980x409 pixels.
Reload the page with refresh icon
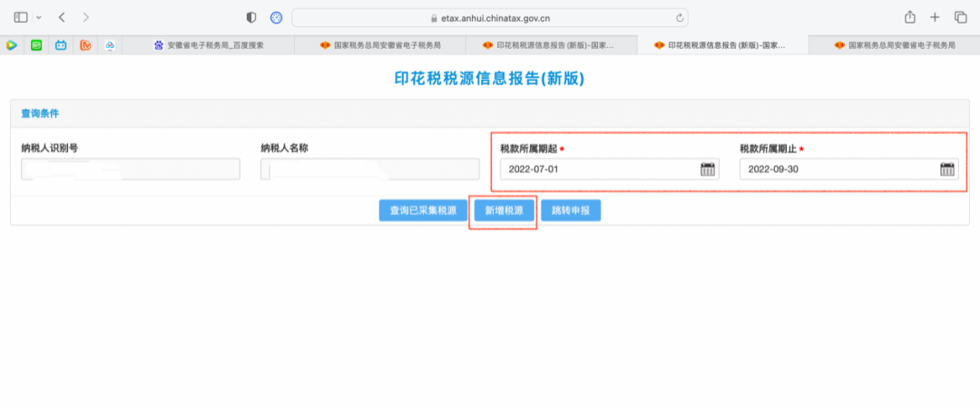[680, 18]
